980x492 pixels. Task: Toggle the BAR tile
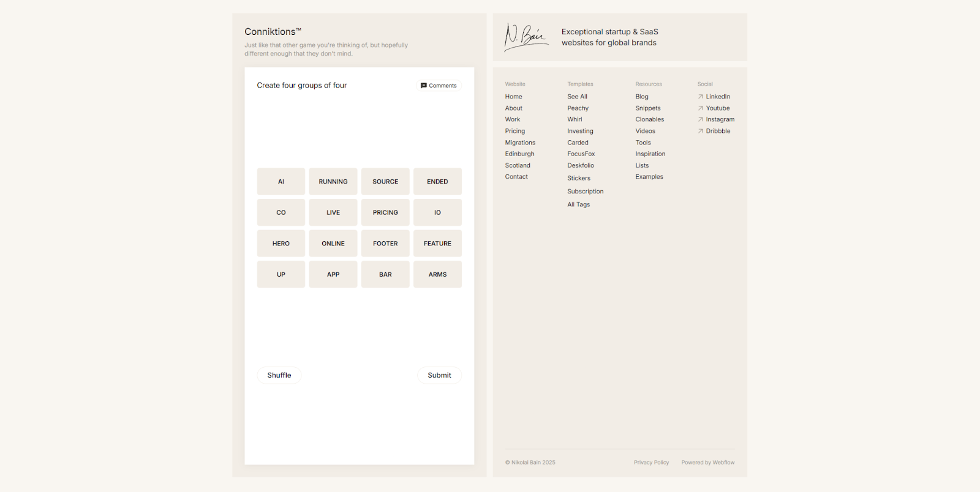coord(385,275)
